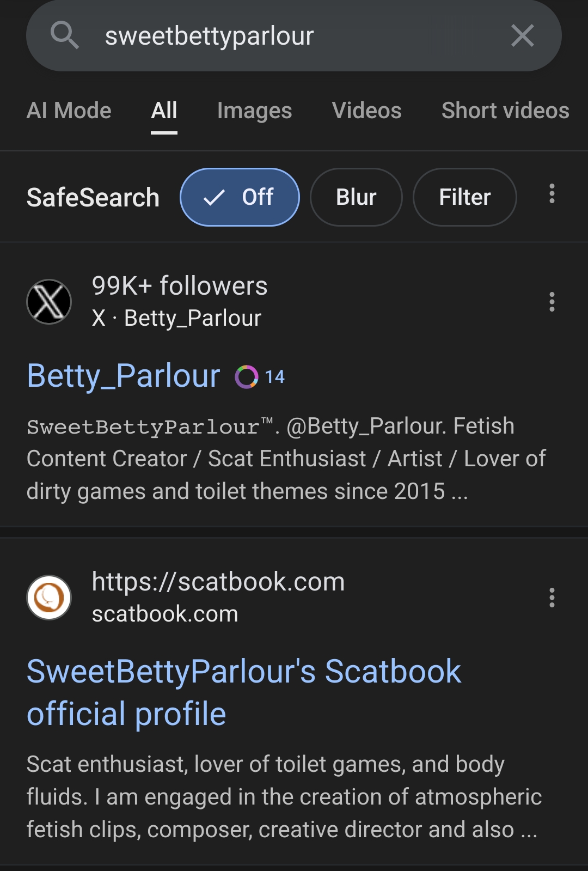Set SafeSearch to Off
Image resolution: width=588 pixels, height=871 pixels.
pos(240,197)
